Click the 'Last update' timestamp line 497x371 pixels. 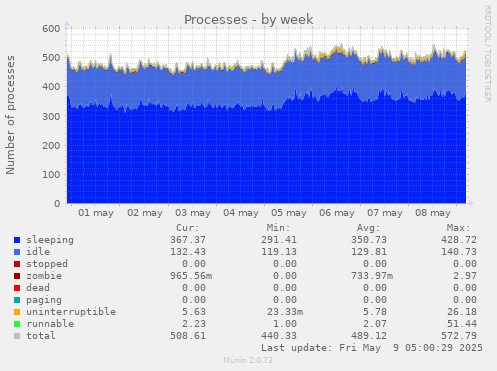coord(372,348)
